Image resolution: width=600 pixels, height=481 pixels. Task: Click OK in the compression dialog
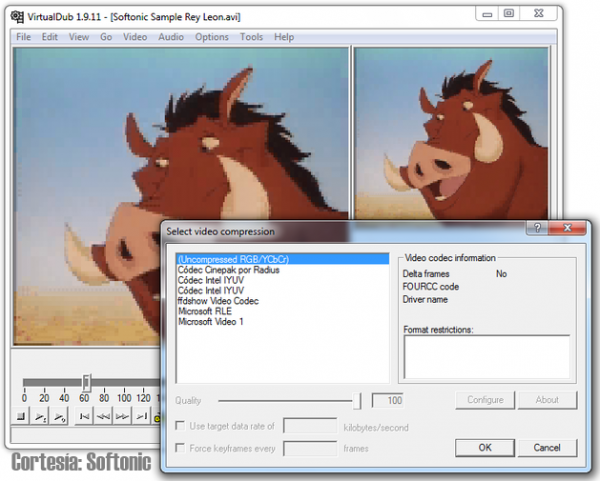tap(484, 447)
